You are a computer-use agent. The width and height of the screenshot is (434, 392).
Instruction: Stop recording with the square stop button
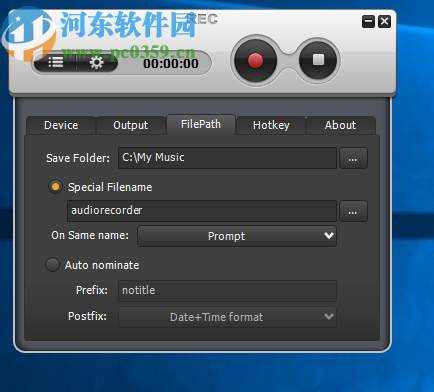pos(318,60)
